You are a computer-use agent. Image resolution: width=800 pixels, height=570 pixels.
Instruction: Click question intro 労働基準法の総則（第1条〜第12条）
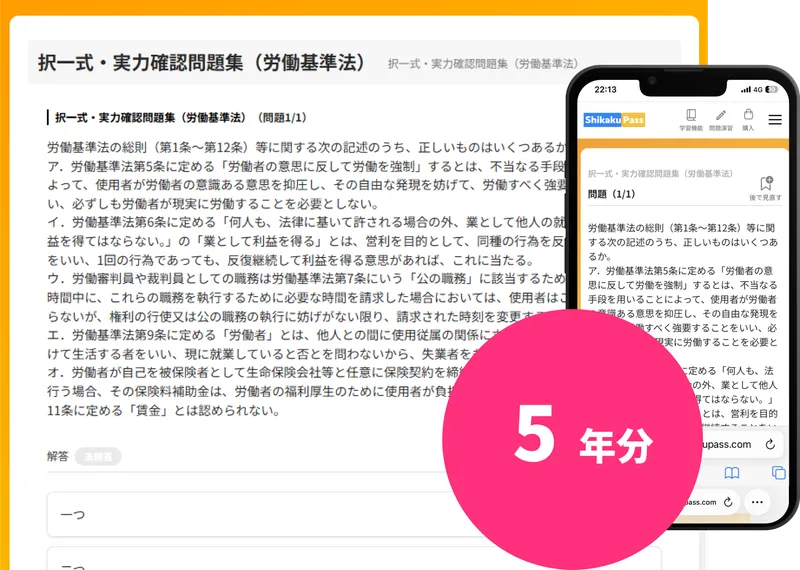(306, 147)
